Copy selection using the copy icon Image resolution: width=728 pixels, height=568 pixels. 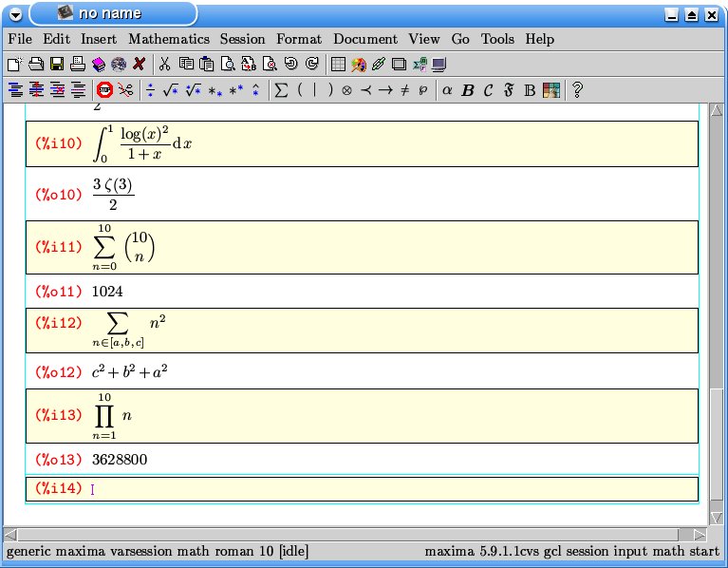point(186,64)
